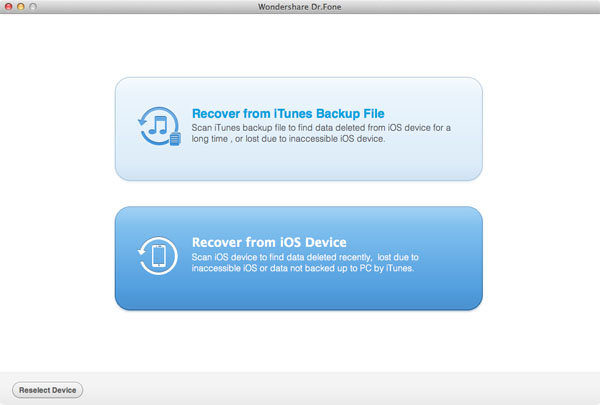Select Recover from iTunes Backup File heading
This screenshot has width=600, height=405.
[288, 113]
